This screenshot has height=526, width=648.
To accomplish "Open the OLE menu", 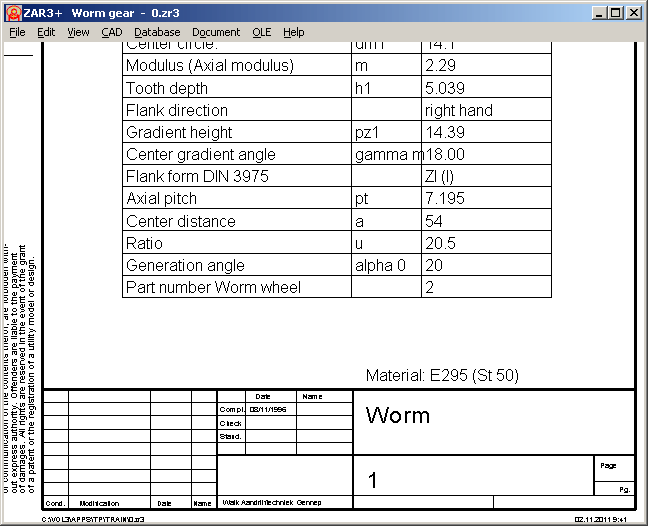I will (x=261, y=32).
